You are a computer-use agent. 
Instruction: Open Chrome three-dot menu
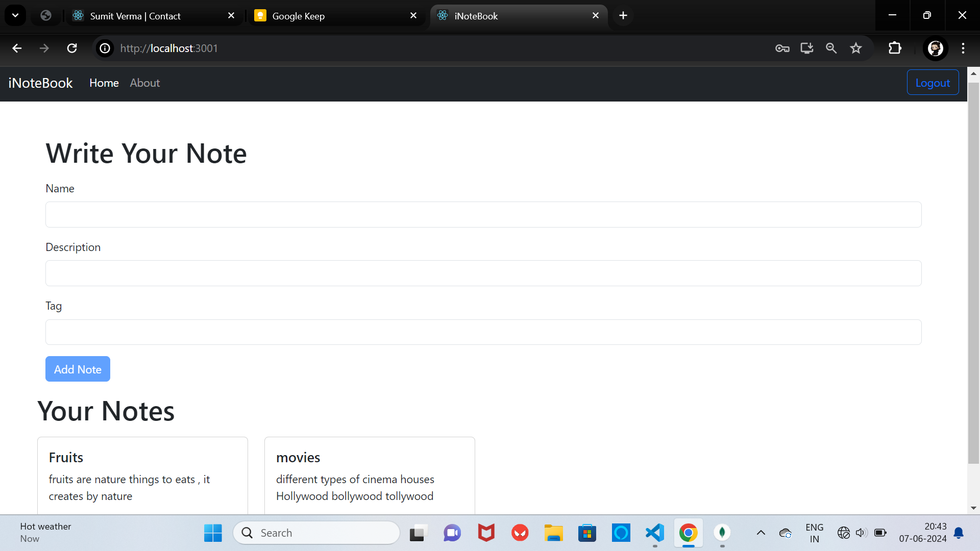[x=963, y=48]
